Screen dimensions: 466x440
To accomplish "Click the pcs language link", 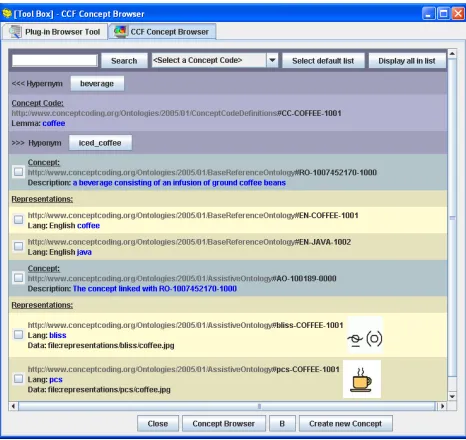I will (56, 380).
